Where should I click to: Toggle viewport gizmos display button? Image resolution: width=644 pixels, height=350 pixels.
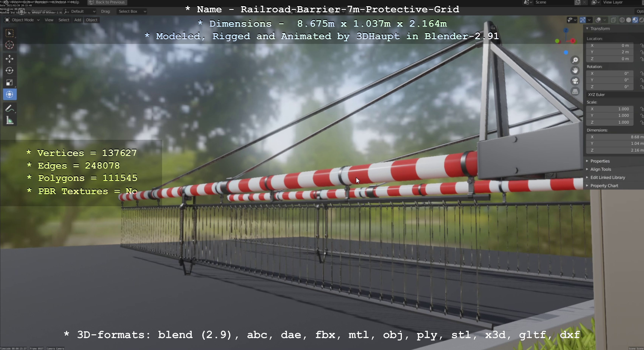coord(583,20)
